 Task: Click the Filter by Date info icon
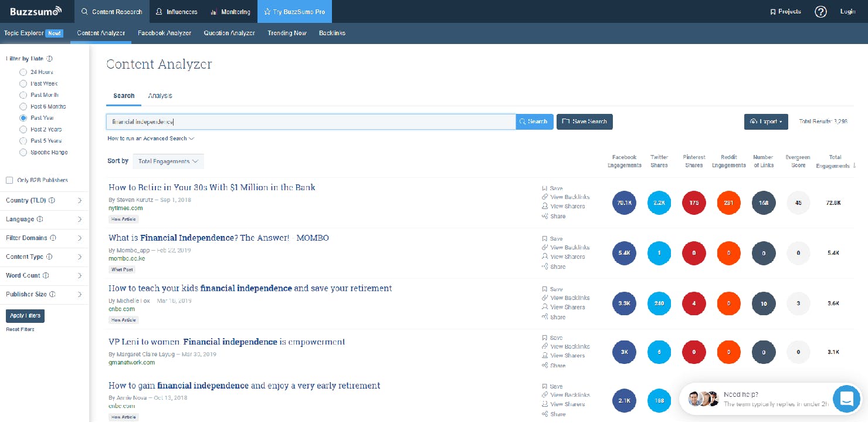[49, 59]
